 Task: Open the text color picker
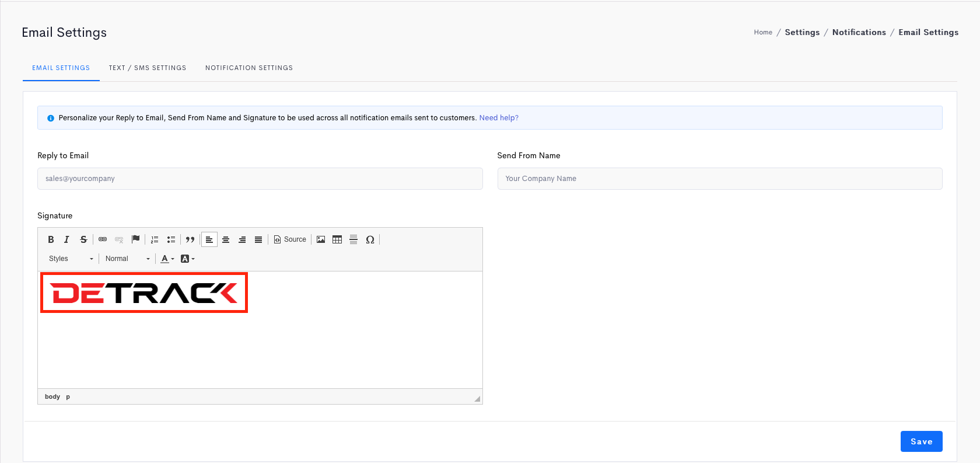(167, 259)
